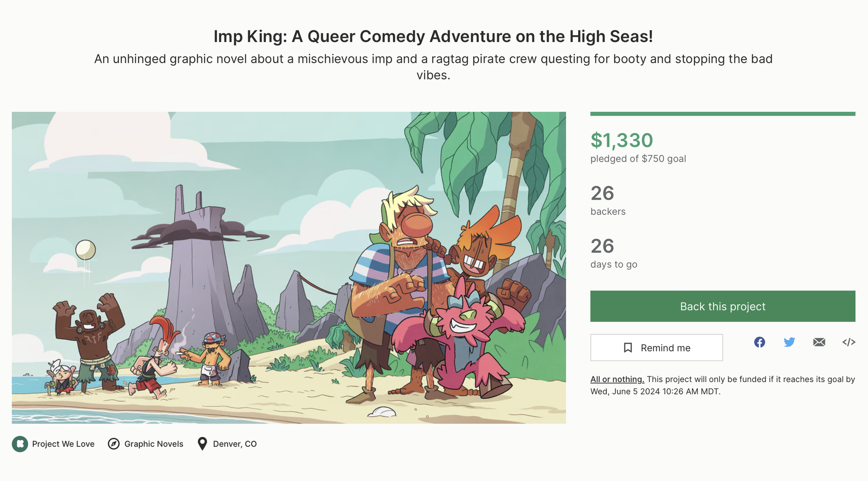
Task: Click the Project We Love label
Action: click(63, 443)
